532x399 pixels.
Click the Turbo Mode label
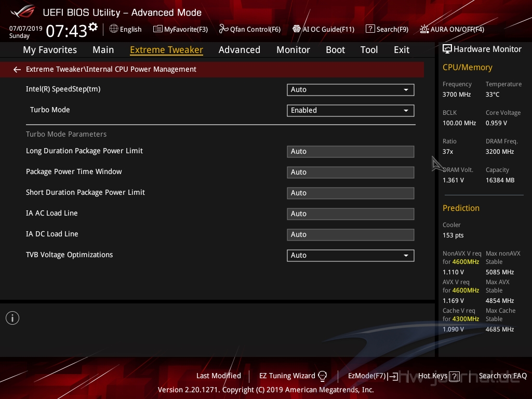click(50, 110)
